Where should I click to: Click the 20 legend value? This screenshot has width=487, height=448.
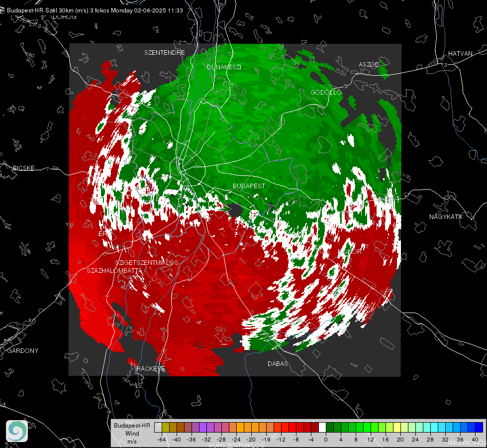[x=400, y=440]
